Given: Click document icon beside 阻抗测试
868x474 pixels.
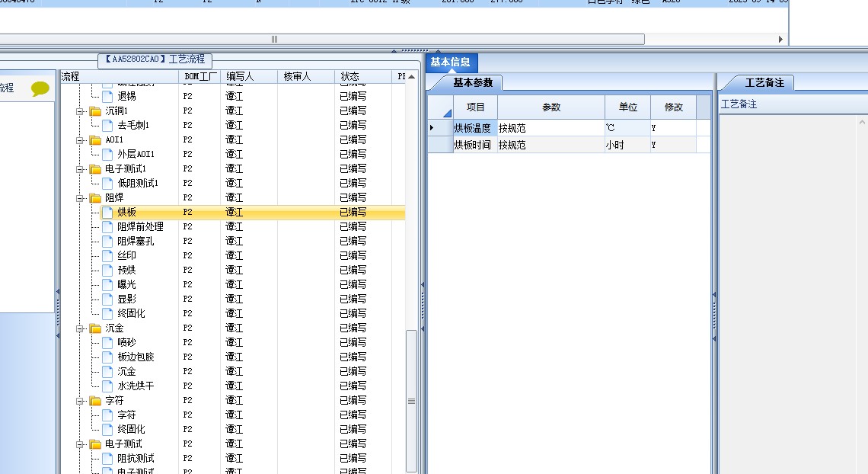Looking at the screenshot, I should point(107,458).
